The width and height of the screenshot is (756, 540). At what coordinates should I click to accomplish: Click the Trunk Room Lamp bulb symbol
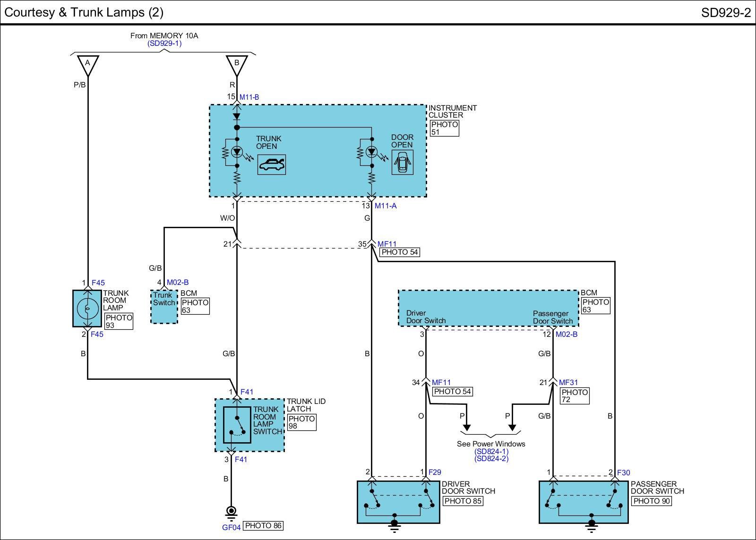pyautogui.click(x=87, y=308)
